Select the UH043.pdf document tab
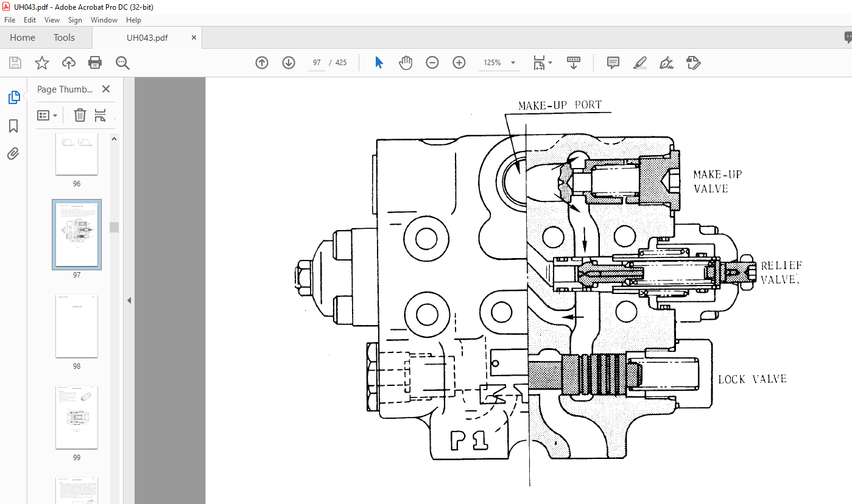Screen dimensions: 852x504 point(147,38)
